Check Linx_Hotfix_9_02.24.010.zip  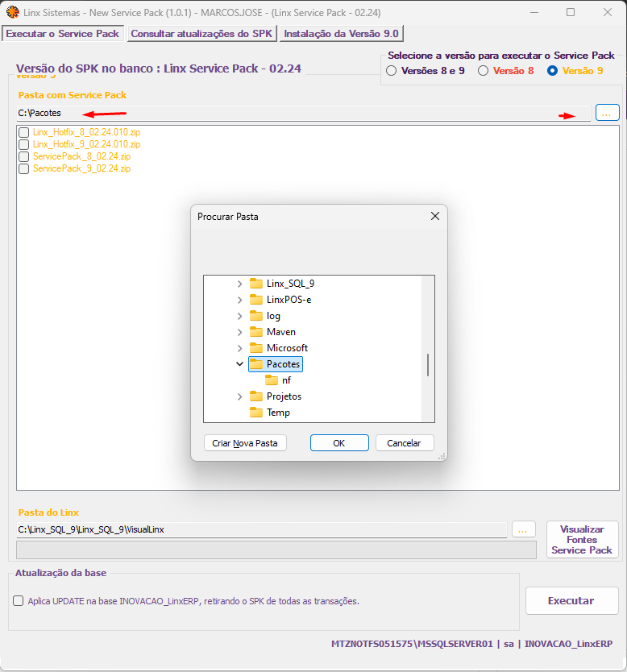click(24, 144)
